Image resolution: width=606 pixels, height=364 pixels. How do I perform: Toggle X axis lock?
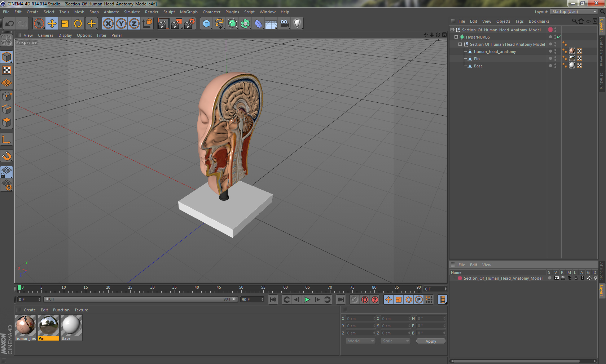pos(108,24)
